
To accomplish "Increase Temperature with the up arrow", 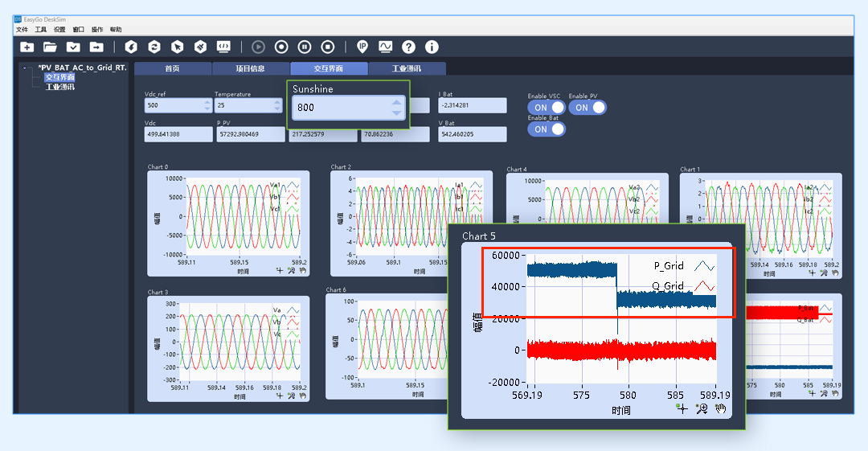I will point(277,102).
